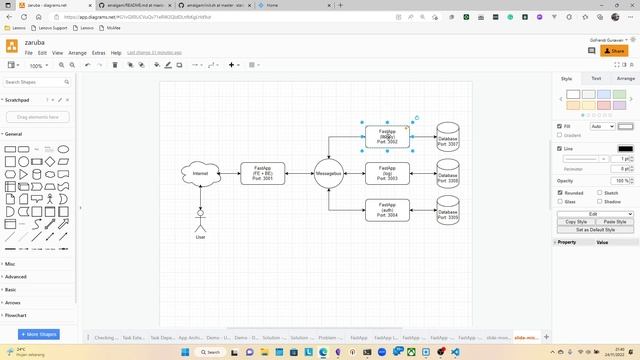Delete selection with the trash icon
Screen dimensions: 640x360
tap(115, 65)
